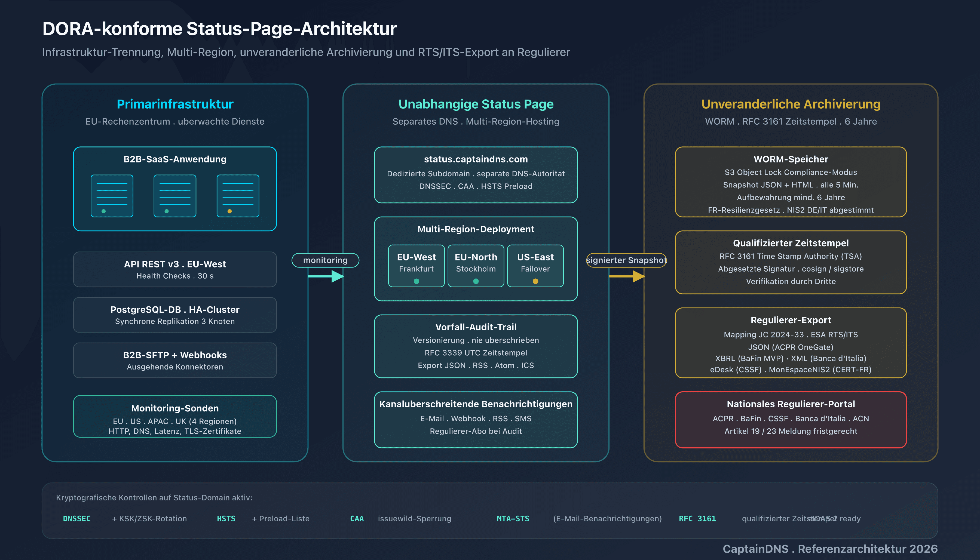Click 'HTTP, DNS, Latenz, TLS-Zertifikate' line

coord(175,431)
